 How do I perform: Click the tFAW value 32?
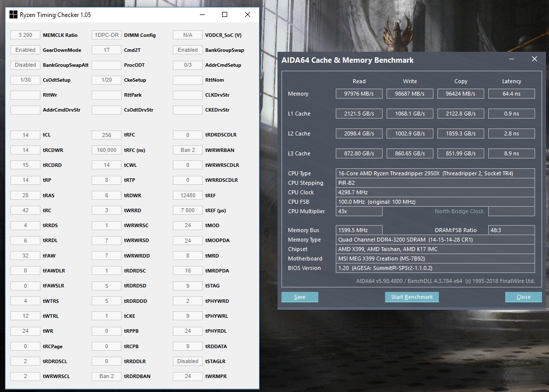(25, 256)
